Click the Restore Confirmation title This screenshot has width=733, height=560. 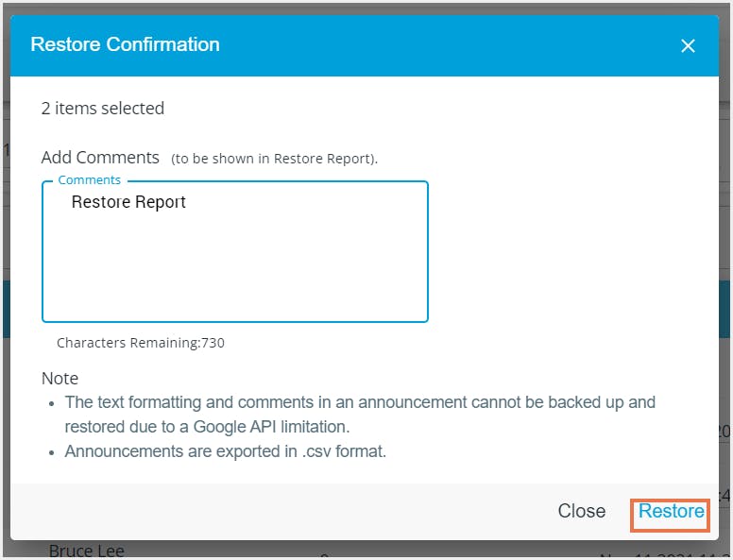[125, 44]
